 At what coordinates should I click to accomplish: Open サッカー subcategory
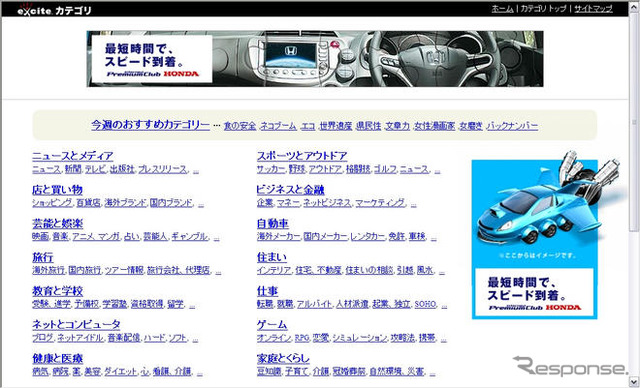271,169
